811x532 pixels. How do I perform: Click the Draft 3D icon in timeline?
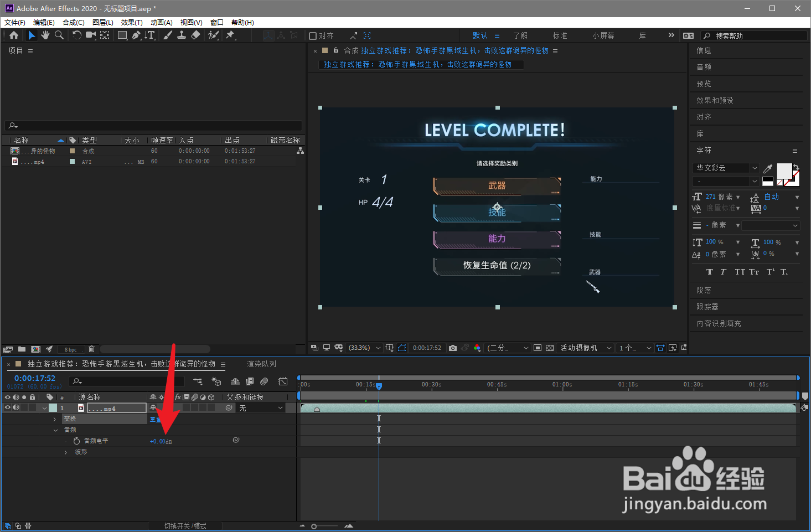pos(216,381)
